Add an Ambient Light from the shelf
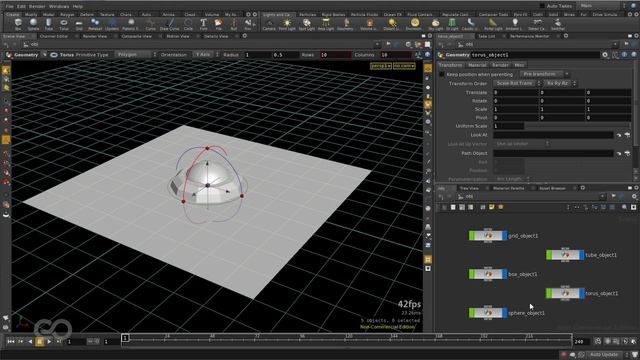 coord(515,24)
